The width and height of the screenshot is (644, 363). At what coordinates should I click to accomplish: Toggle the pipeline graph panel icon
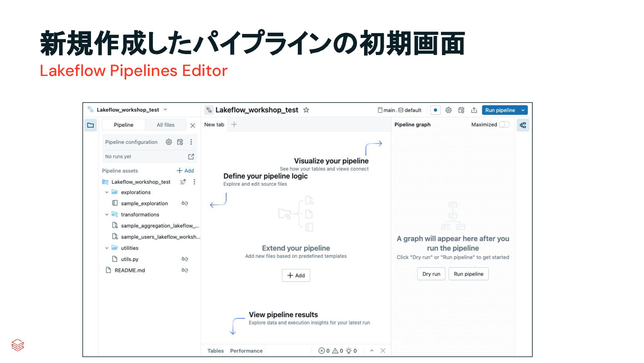coord(523,125)
